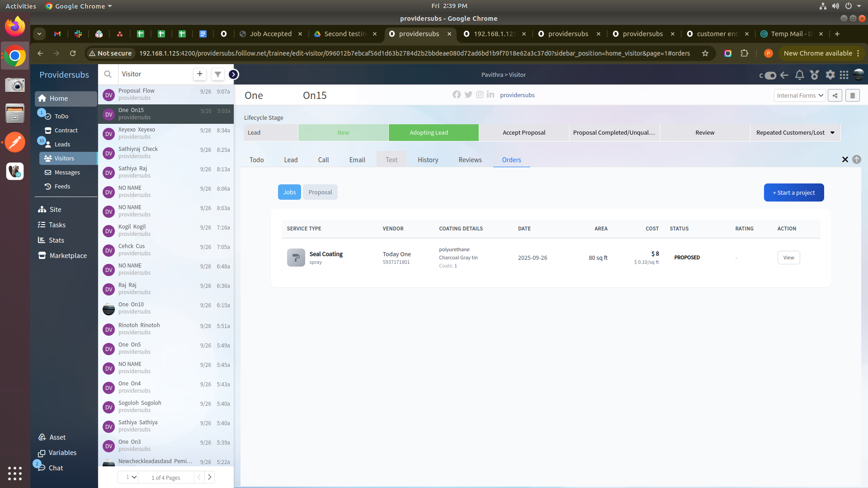Screen dimensions: 868x488
Task: Click View for Seal Coating order
Action: [x=788, y=258]
